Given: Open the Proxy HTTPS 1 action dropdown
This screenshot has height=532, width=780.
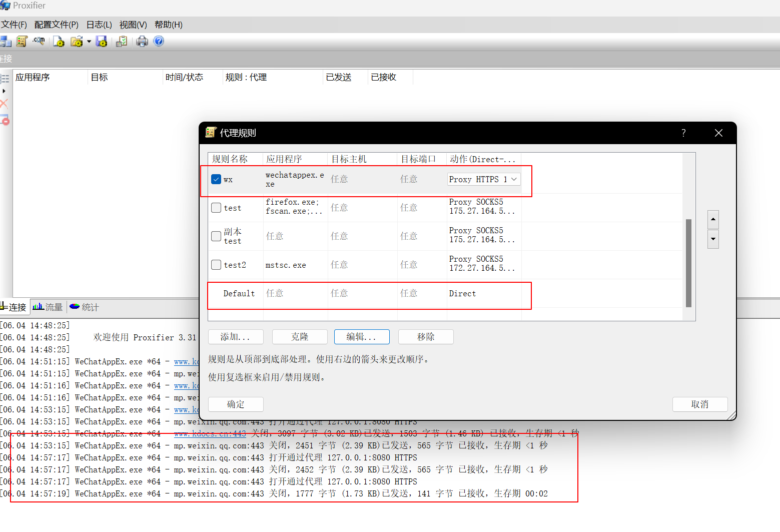Looking at the screenshot, I should click(x=484, y=179).
